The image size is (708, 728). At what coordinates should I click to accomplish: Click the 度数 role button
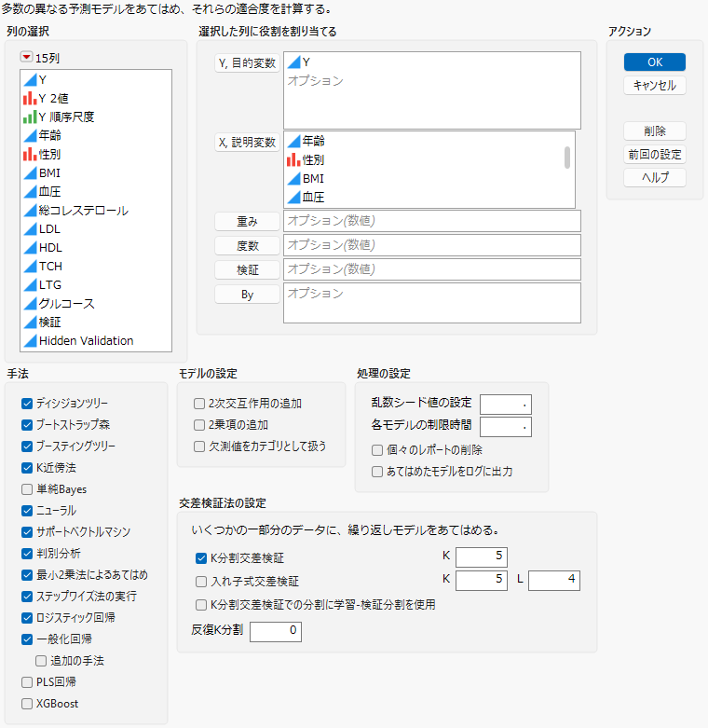247,245
